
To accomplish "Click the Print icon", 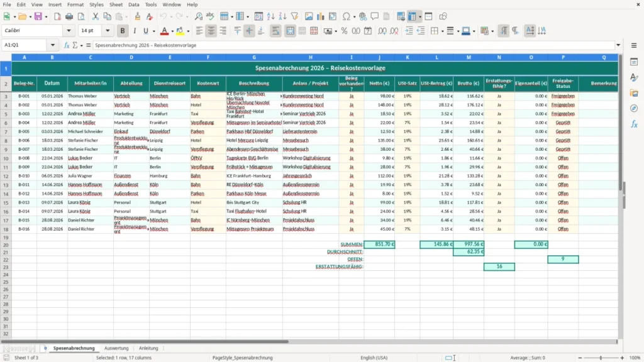I will click(x=69, y=16).
